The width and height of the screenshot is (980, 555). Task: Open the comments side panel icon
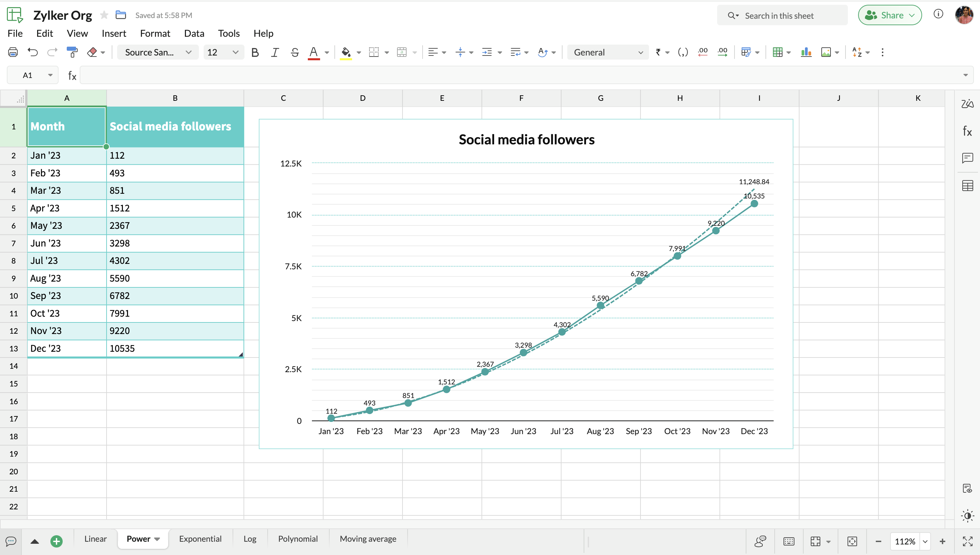(x=967, y=158)
